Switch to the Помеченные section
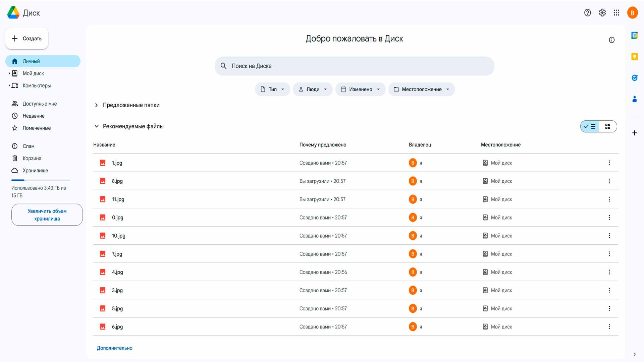This screenshot has width=644, height=362. pyautogui.click(x=37, y=128)
